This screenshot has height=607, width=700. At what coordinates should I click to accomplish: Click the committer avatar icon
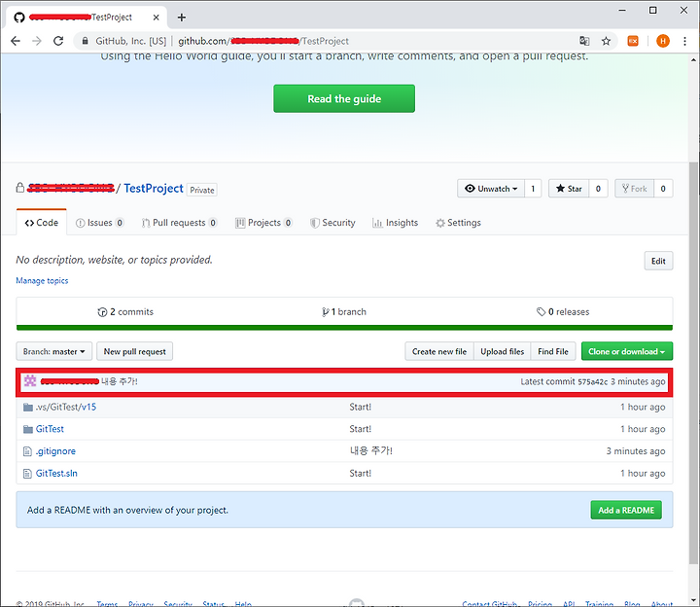pos(30,381)
